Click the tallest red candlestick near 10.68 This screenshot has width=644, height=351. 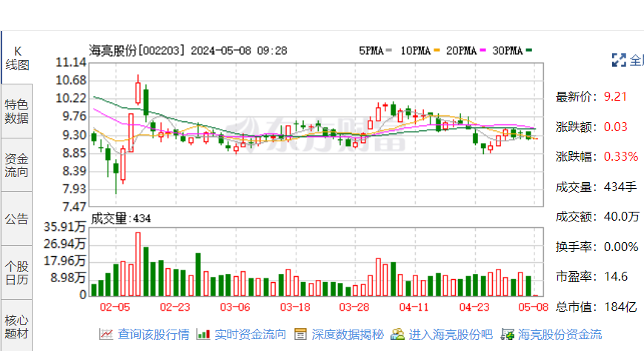pyautogui.click(x=138, y=91)
